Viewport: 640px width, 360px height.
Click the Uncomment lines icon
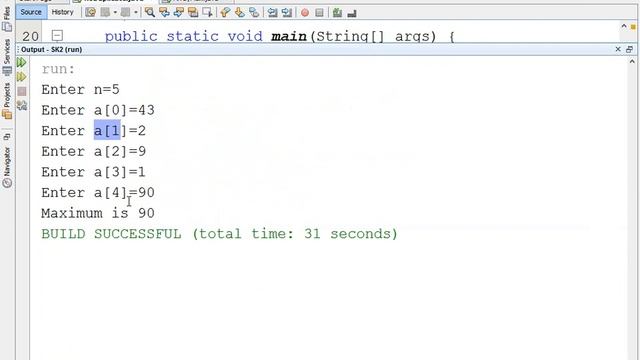(352, 13)
